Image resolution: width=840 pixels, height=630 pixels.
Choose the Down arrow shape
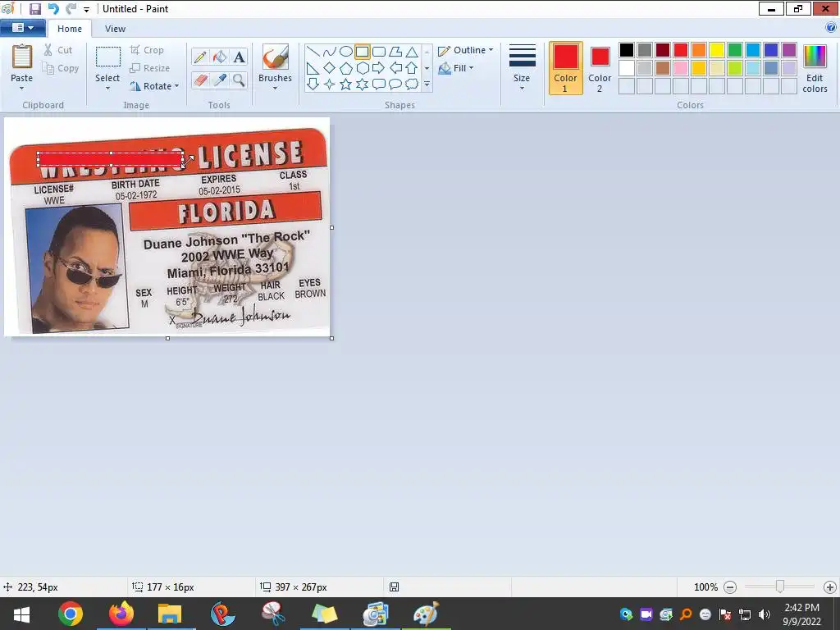(x=313, y=84)
